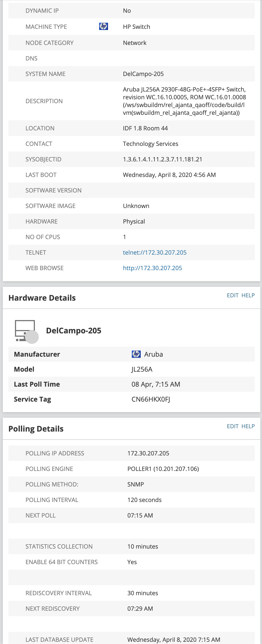Select the LOCATION value IDF 1.8 Room 44

click(x=146, y=128)
